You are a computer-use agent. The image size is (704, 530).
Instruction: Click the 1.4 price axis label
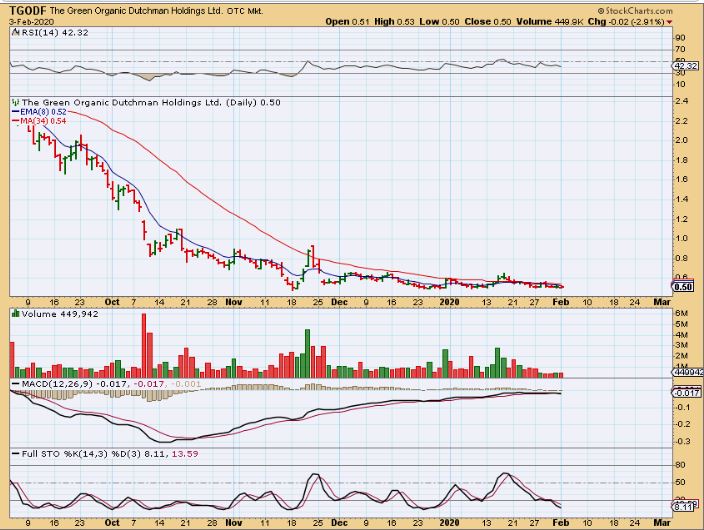click(681, 199)
